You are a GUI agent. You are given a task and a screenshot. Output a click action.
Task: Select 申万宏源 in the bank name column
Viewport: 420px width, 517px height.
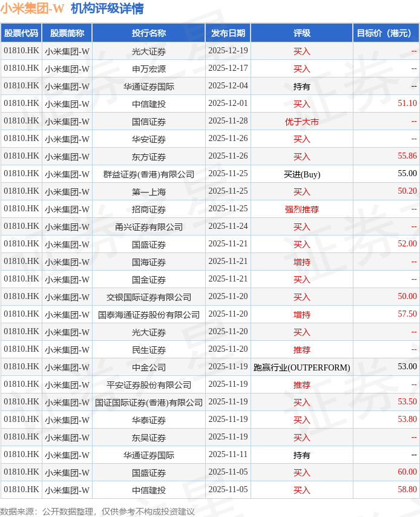pyautogui.click(x=149, y=69)
